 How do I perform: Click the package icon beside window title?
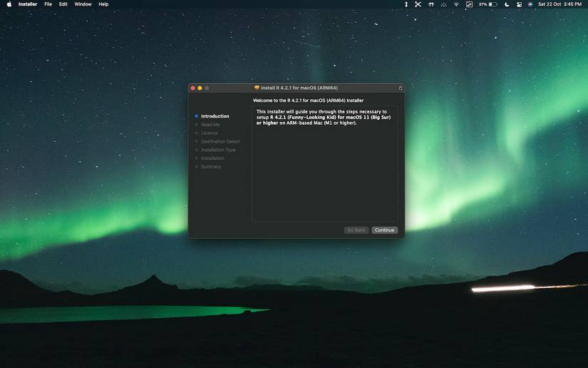coord(257,88)
